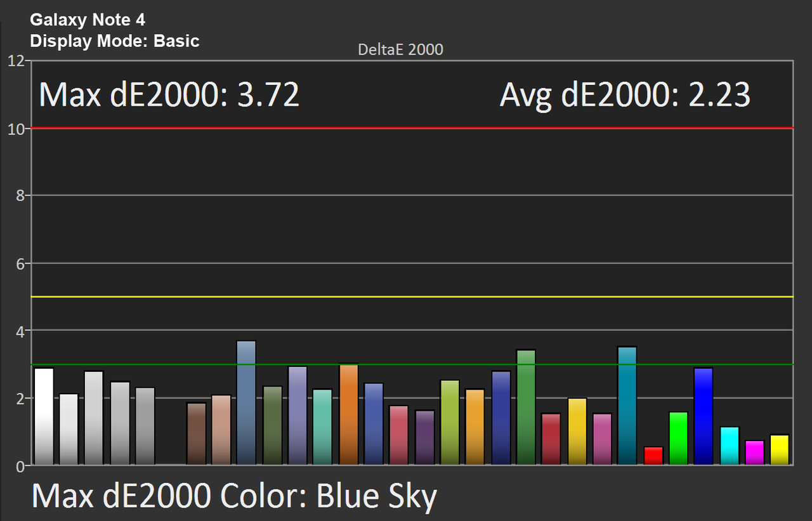Click the 'Display Mode: Basic' label

(x=115, y=41)
